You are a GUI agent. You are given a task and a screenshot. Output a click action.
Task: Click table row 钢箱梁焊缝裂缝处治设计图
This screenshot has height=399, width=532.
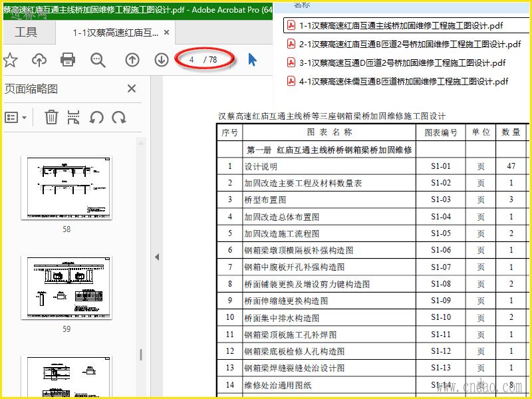click(372, 368)
